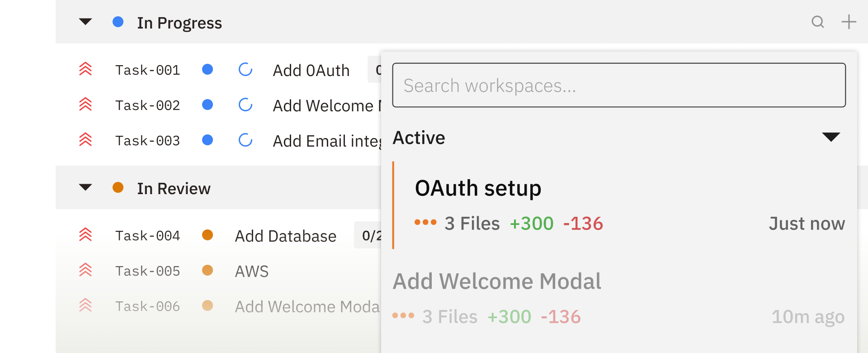Collapse the In Review group
This screenshot has height=353, width=868.
click(x=85, y=187)
